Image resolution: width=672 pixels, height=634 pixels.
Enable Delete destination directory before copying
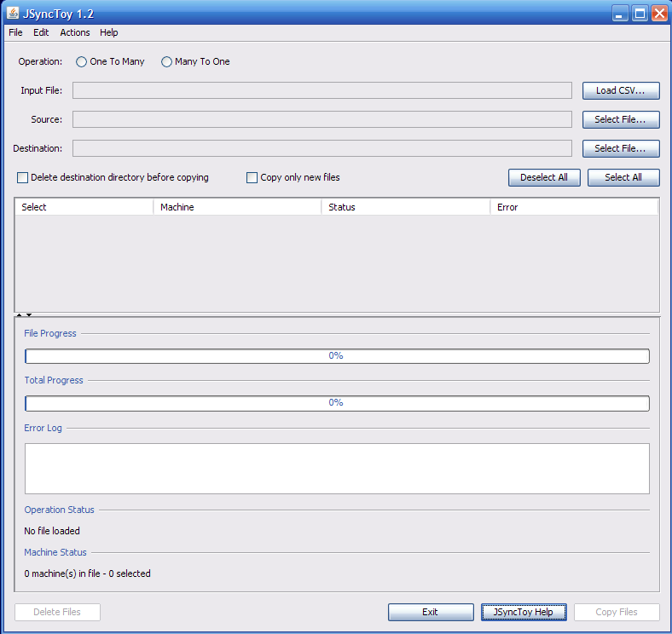(x=23, y=178)
